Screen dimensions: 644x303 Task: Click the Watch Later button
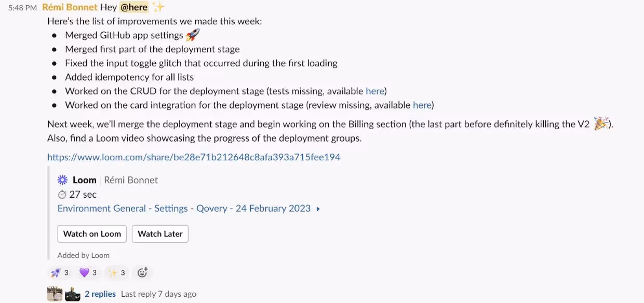tap(160, 233)
